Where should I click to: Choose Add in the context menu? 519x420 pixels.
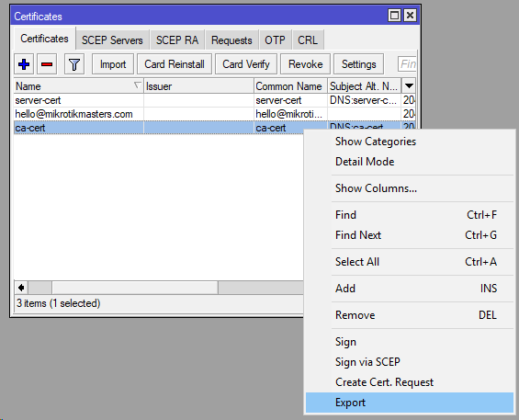(x=409, y=289)
